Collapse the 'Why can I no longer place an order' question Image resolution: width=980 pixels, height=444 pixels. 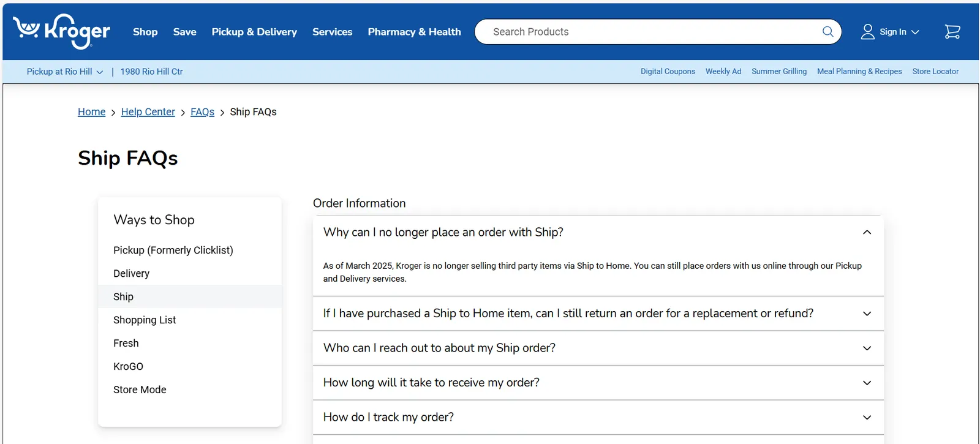[x=598, y=232]
